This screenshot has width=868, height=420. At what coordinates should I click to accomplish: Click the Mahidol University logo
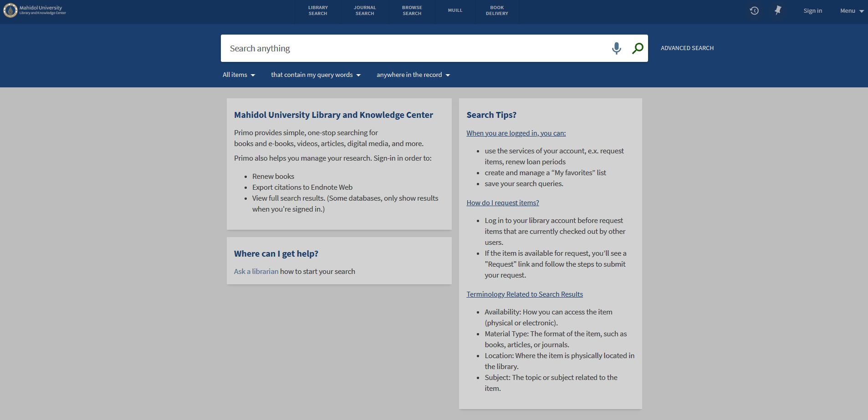[35, 10]
